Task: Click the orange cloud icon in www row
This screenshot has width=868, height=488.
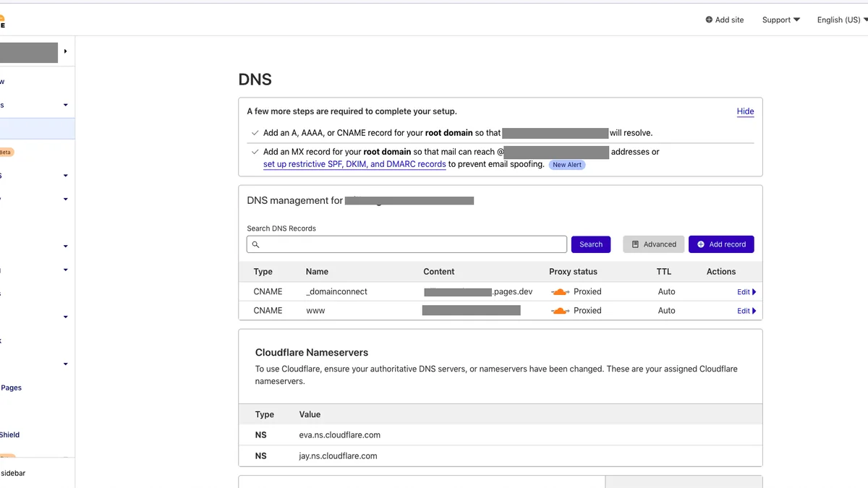Action: point(560,311)
